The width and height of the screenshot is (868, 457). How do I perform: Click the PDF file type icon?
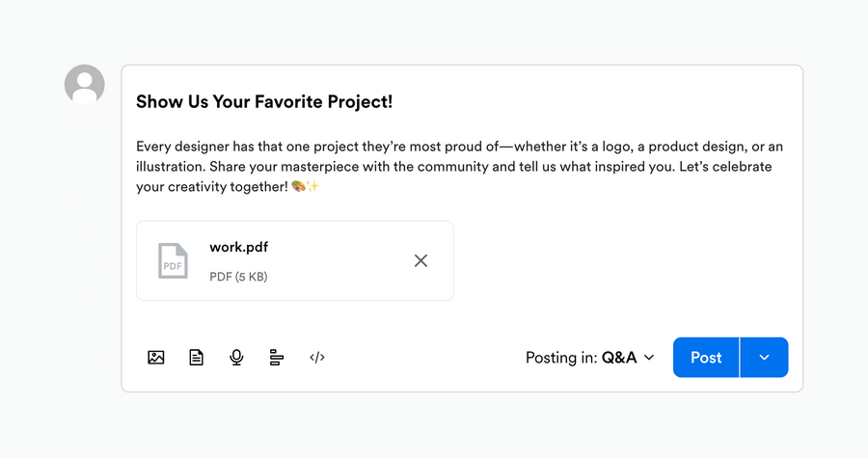pyautogui.click(x=173, y=261)
